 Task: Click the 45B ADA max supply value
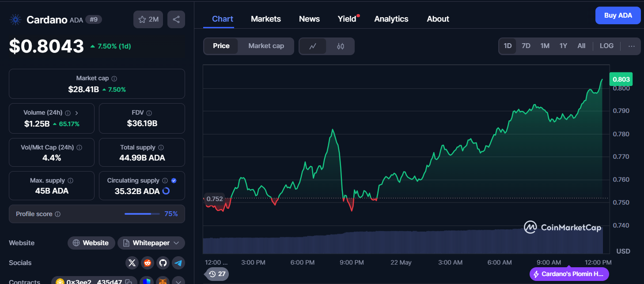click(52, 191)
